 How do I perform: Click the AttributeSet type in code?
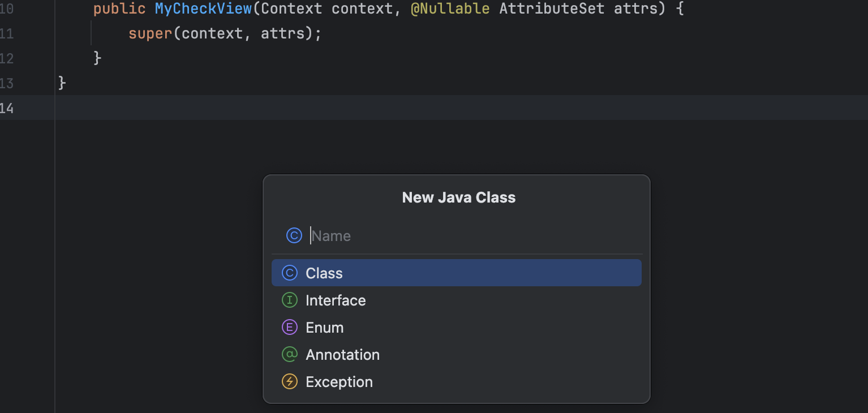[552, 9]
